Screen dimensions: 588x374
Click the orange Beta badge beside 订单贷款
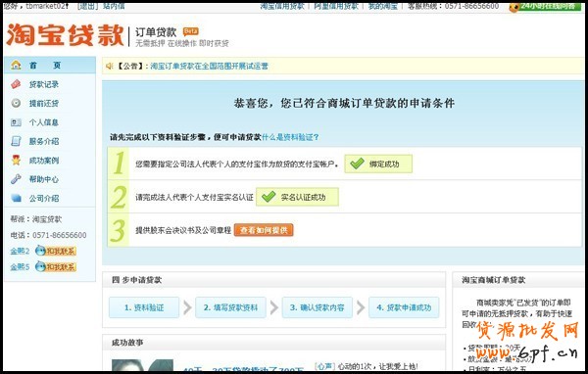point(190,31)
